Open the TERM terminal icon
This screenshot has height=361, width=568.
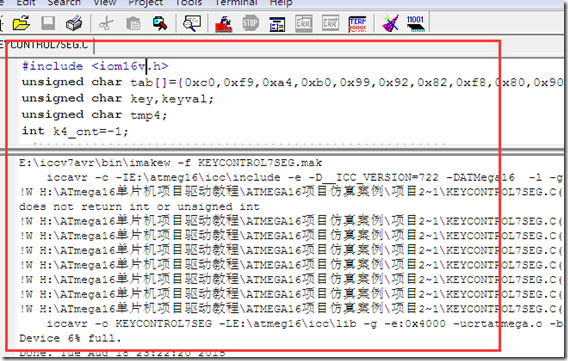[357, 24]
